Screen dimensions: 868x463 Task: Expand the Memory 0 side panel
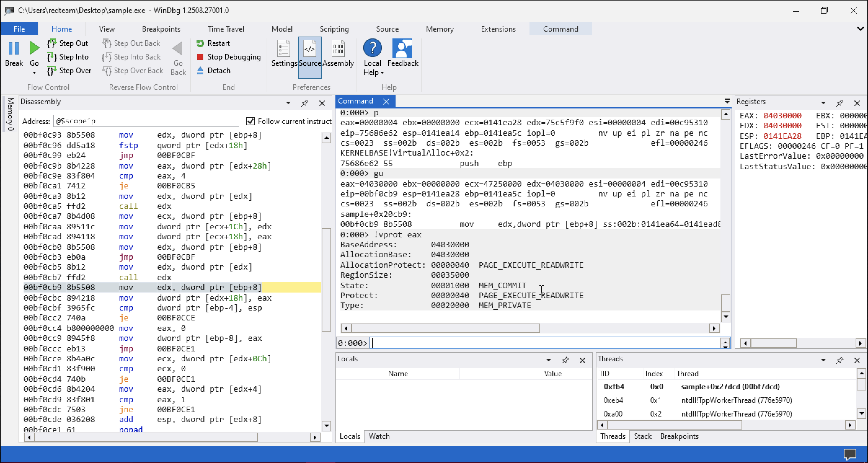click(10, 114)
